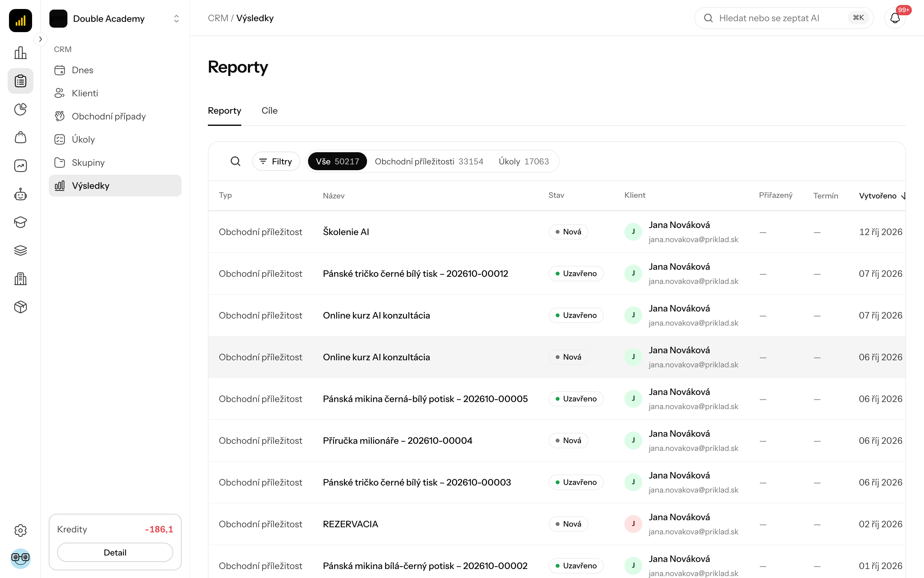Focus the Hledat nebo se zeptat AI field
This screenshot has height=578, width=924.
[x=784, y=18]
